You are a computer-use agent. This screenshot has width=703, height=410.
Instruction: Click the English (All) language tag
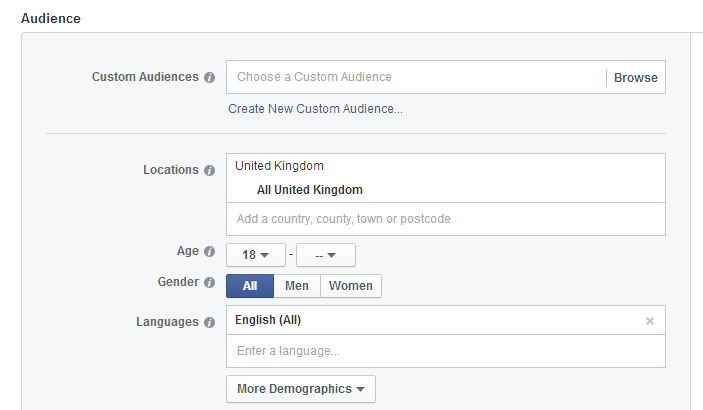click(268, 320)
